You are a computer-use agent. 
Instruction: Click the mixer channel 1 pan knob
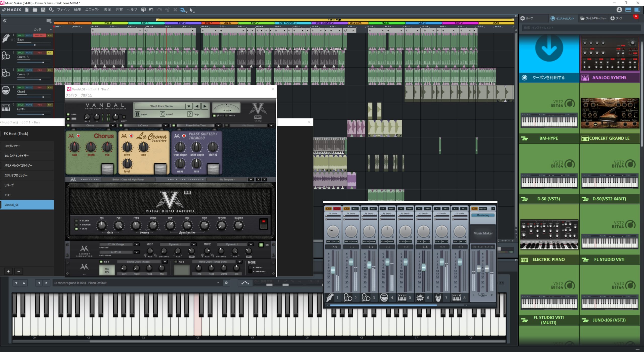tap(333, 231)
